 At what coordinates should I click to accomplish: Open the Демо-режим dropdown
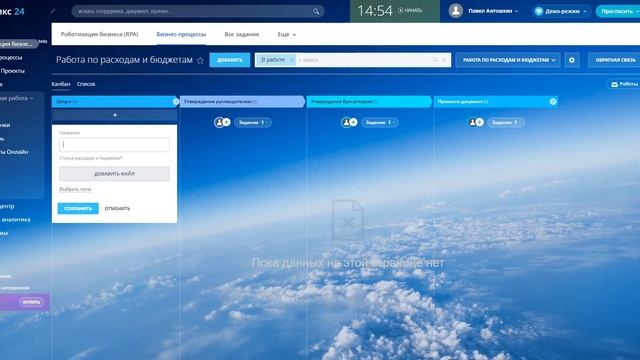pos(561,11)
